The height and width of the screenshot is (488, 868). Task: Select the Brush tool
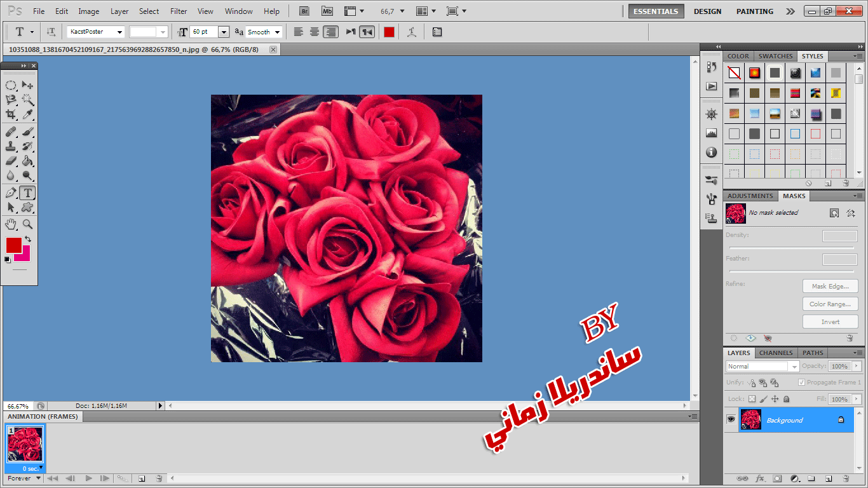click(x=27, y=132)
